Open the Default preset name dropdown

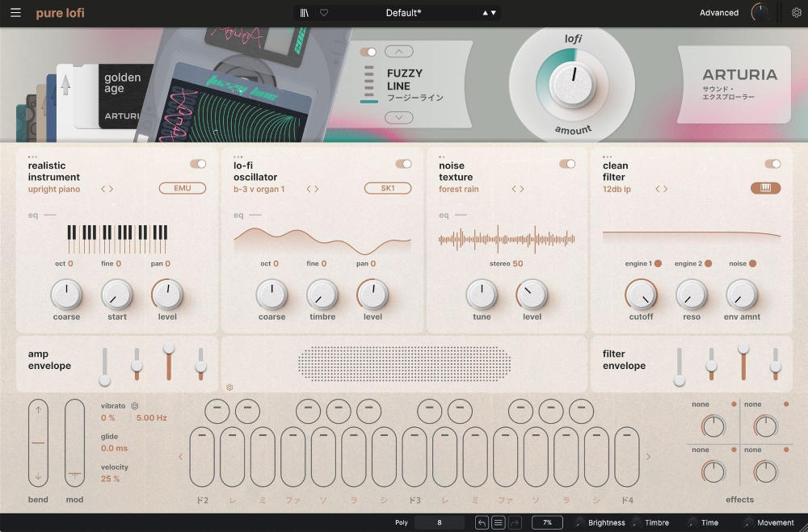(402, 13)
